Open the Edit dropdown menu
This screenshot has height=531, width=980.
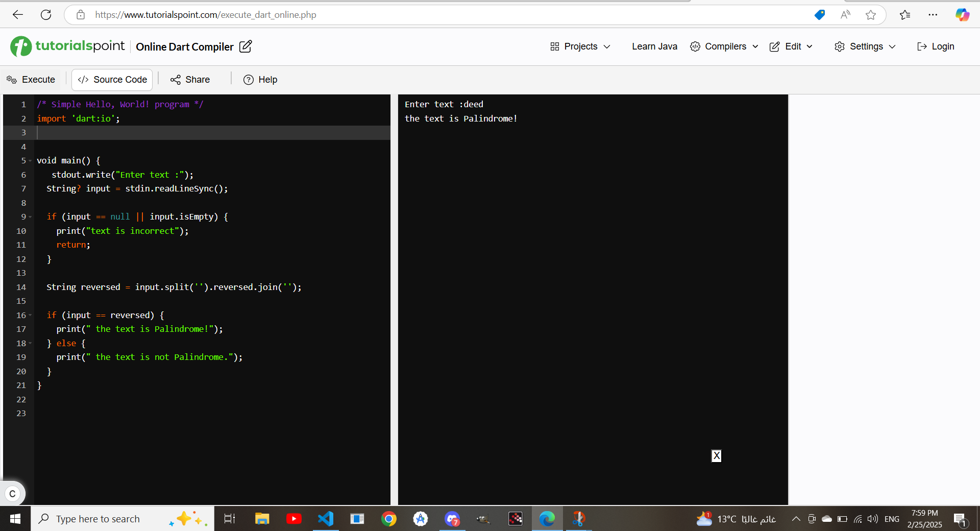(x=791, y=46)
